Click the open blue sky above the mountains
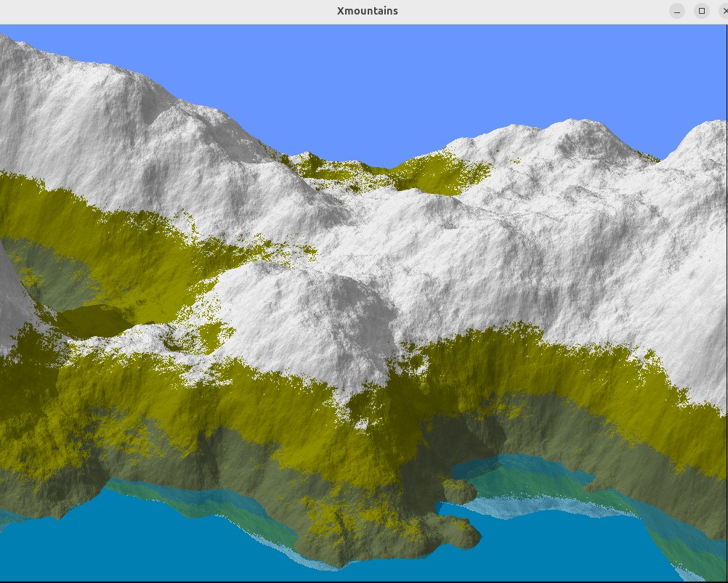Viewport: 728px width, 583px height. (x=407, y=80)
